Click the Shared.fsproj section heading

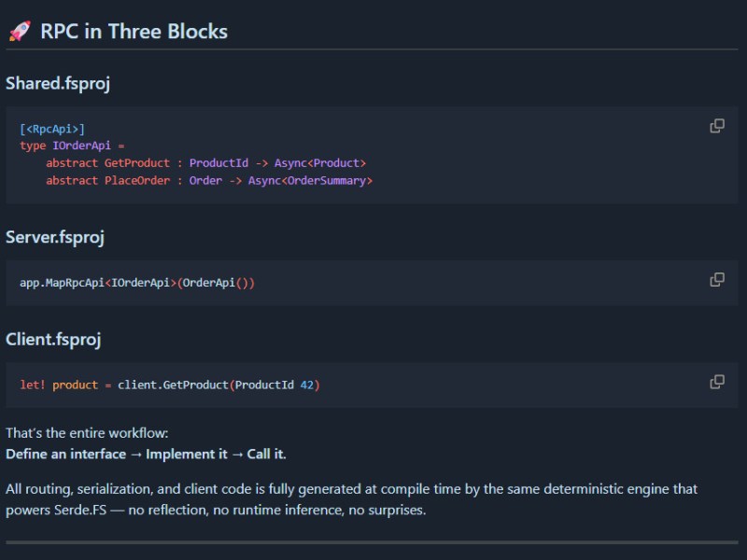pos(59,83)
